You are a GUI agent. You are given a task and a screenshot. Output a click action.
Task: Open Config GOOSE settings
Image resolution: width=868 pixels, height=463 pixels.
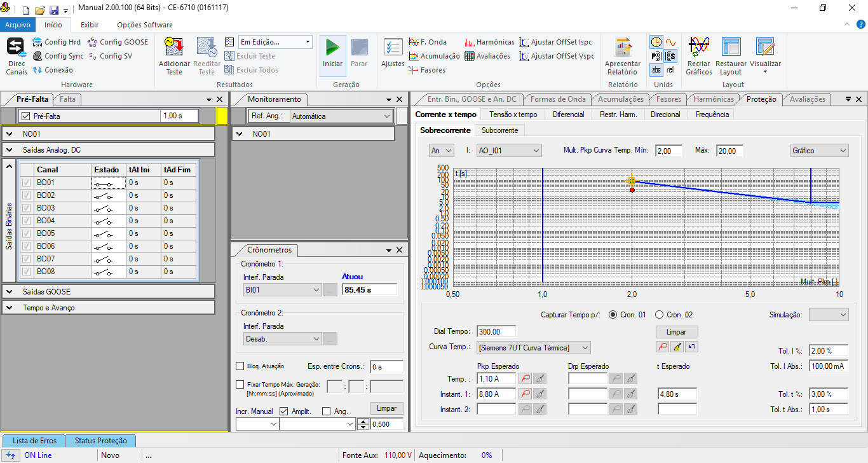click(118, 42)
